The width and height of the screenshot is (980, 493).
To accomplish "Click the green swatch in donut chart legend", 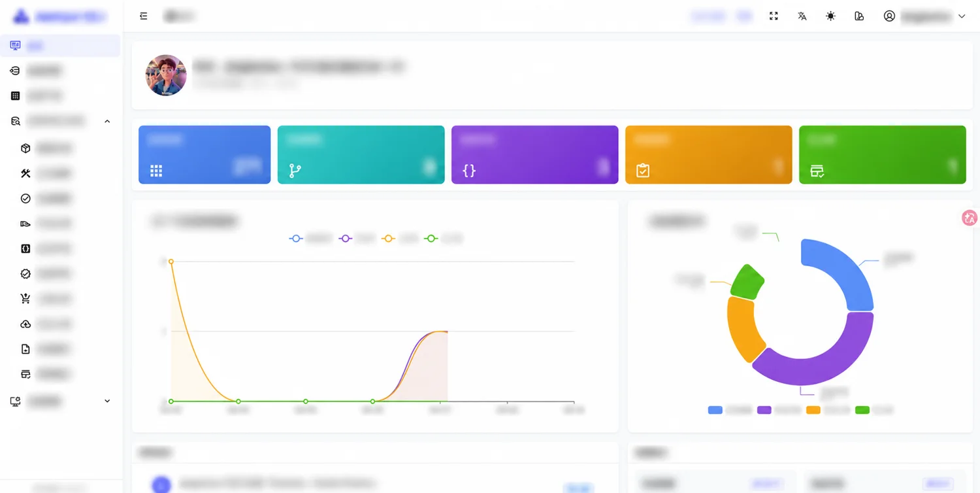I will [x=862, y=410].
